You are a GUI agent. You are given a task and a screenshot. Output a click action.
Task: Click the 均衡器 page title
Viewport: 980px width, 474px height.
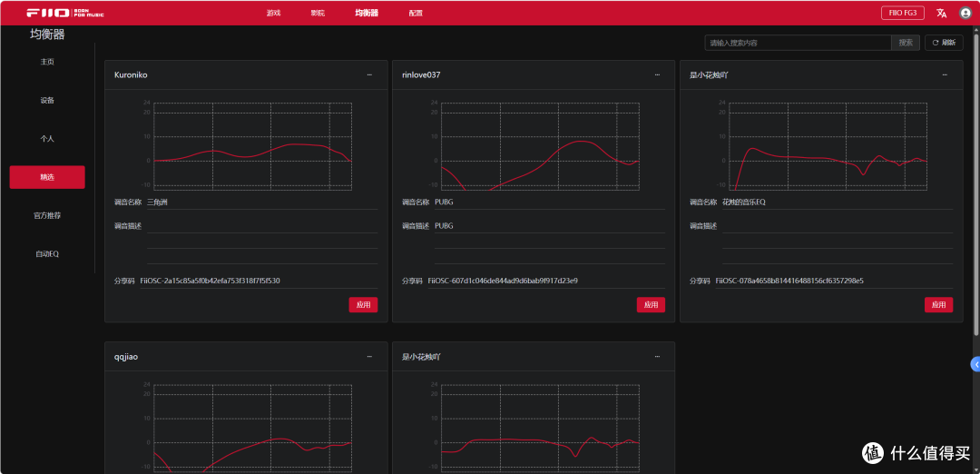47,35
